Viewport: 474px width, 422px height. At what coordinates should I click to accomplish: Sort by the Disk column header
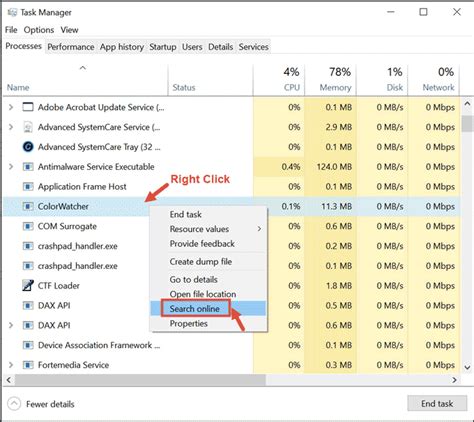pyautogui.click(x=382, y=79)
